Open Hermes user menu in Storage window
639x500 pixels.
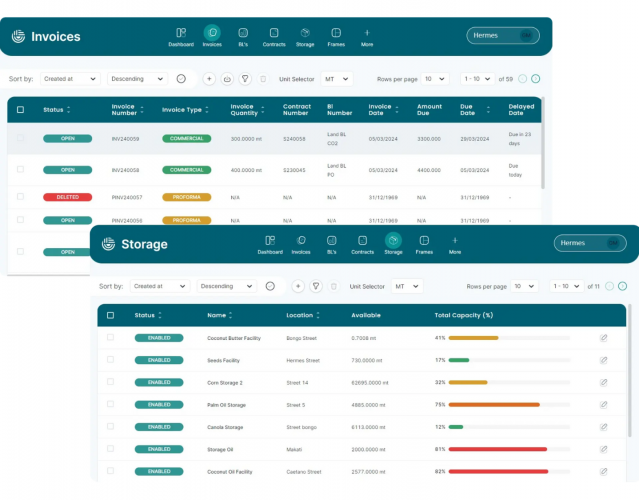tap(590, 243)
